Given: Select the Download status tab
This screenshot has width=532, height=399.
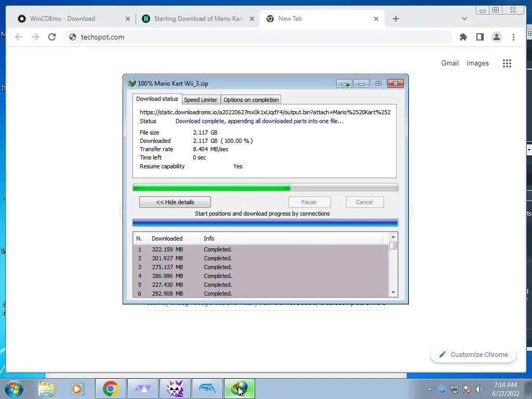Looking at the screenshot, I should (157, 99).
